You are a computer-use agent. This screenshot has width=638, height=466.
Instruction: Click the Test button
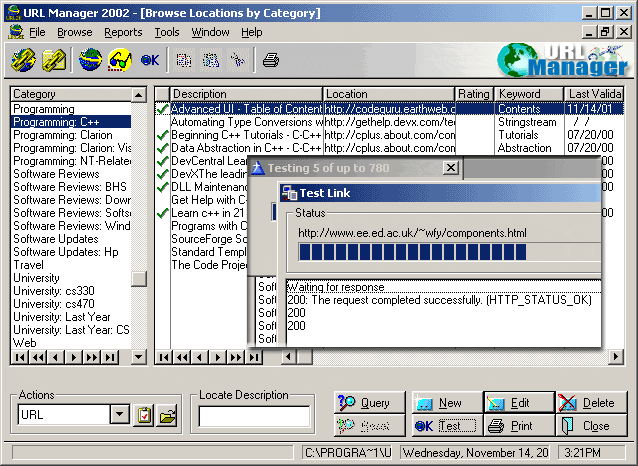[x=448, y=426]
